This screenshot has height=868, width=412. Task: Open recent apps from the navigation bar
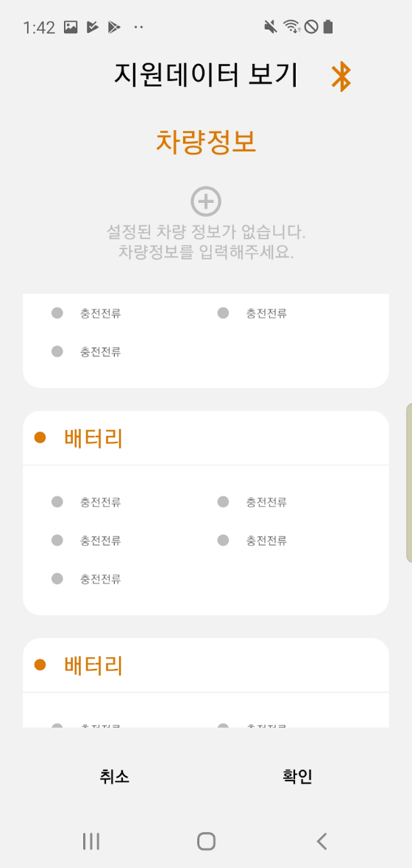[x=90, y=841]
